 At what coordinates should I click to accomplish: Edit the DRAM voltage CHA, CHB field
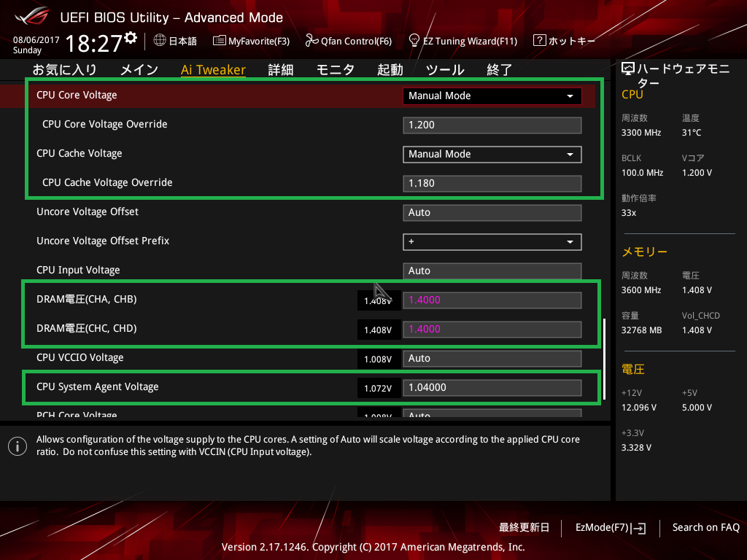tap(492, 300)
